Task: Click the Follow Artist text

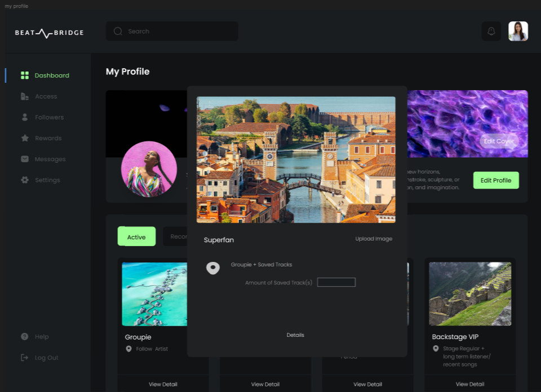Action: point(152,349)
